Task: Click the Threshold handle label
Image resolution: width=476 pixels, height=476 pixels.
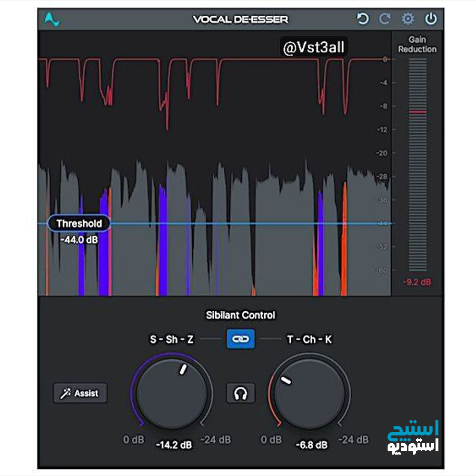Action: [x=79, y=223]
